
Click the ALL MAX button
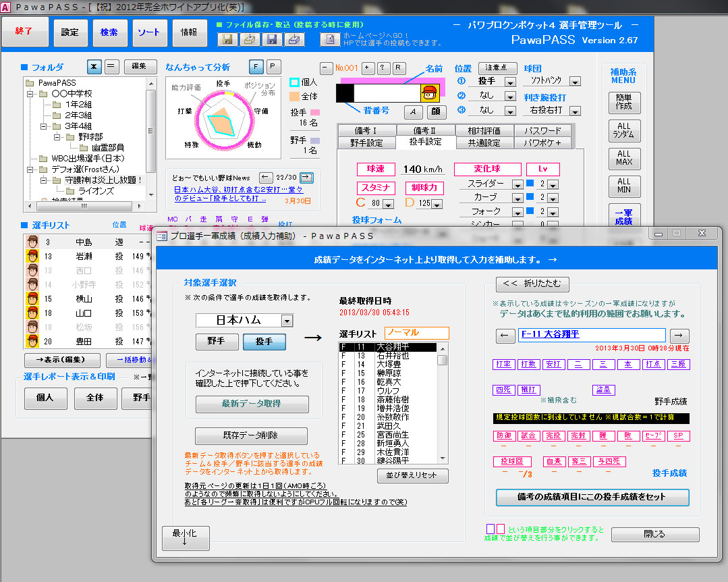624,159
